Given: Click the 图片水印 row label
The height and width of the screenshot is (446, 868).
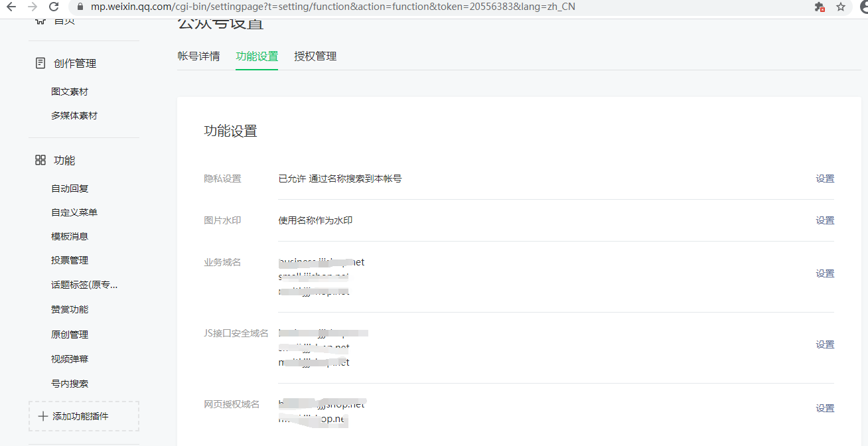Looking at the screenshot, I should [222, 220].
